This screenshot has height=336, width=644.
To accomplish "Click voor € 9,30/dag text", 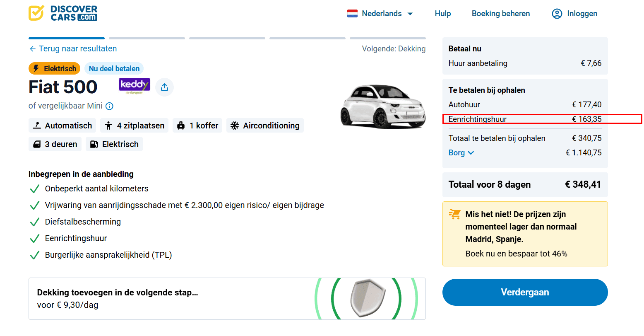I will (67, 305).
